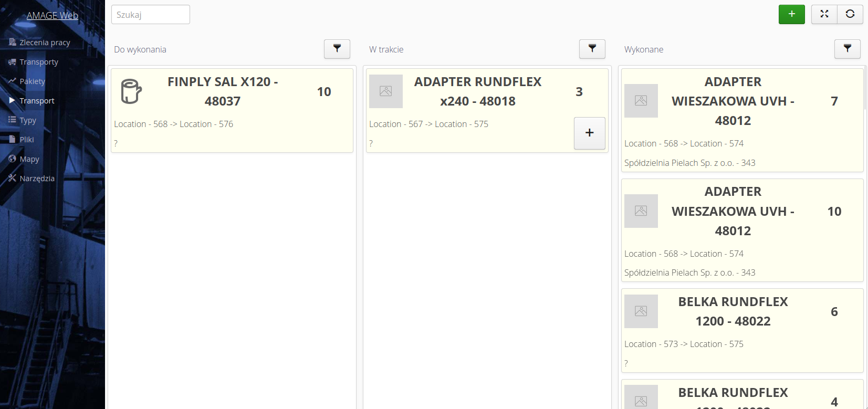This screenshot has width=868, height=409.
Task: Open filter for the Wykonane column
Action: pos(847,49)
